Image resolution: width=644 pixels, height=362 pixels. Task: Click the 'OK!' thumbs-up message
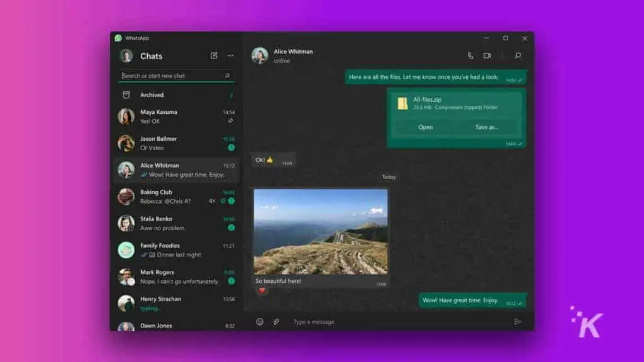pos(273,160)
